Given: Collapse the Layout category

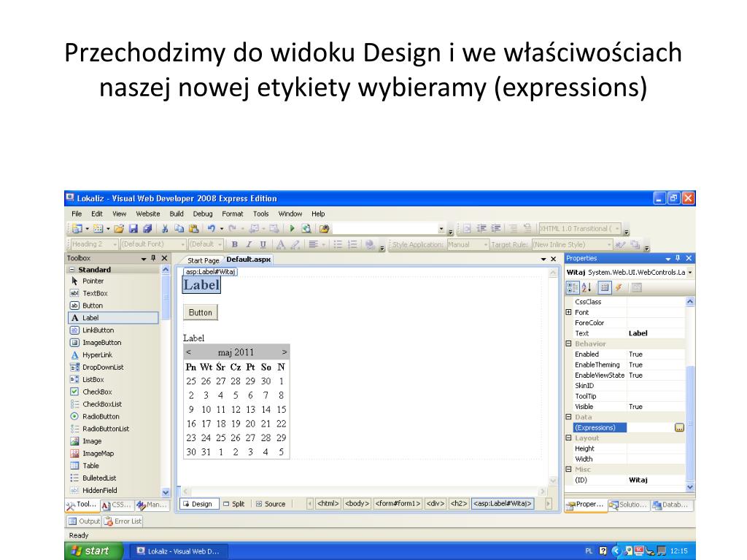Looking at the screenshot, I should coord(568,438).
